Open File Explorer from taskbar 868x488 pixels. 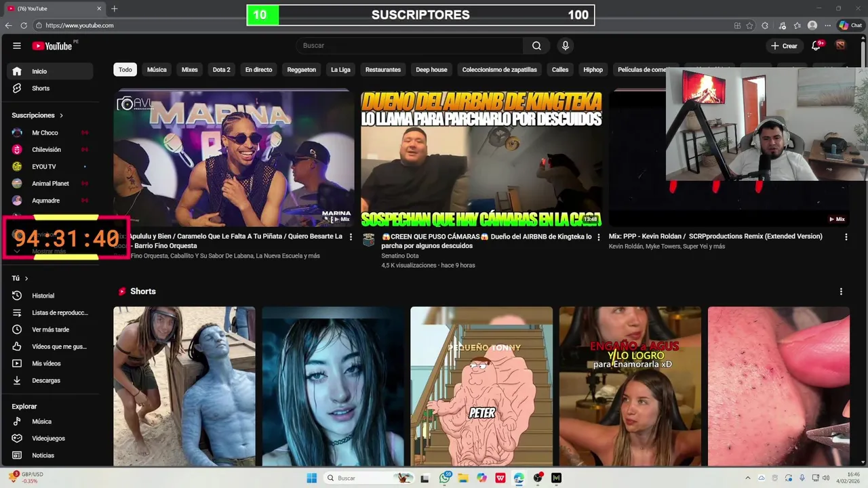pos(463,478)
